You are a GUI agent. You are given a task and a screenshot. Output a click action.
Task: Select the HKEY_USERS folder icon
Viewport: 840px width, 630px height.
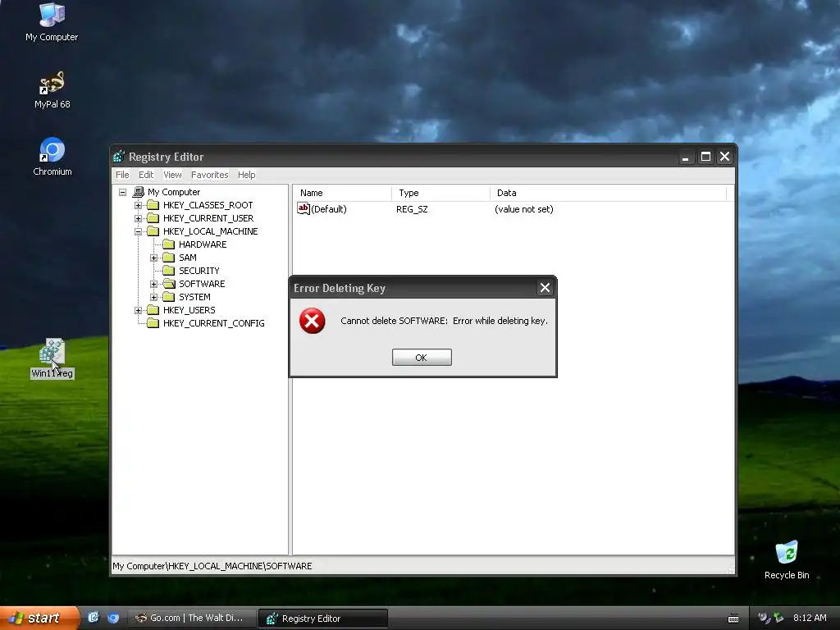coord(153,310)
